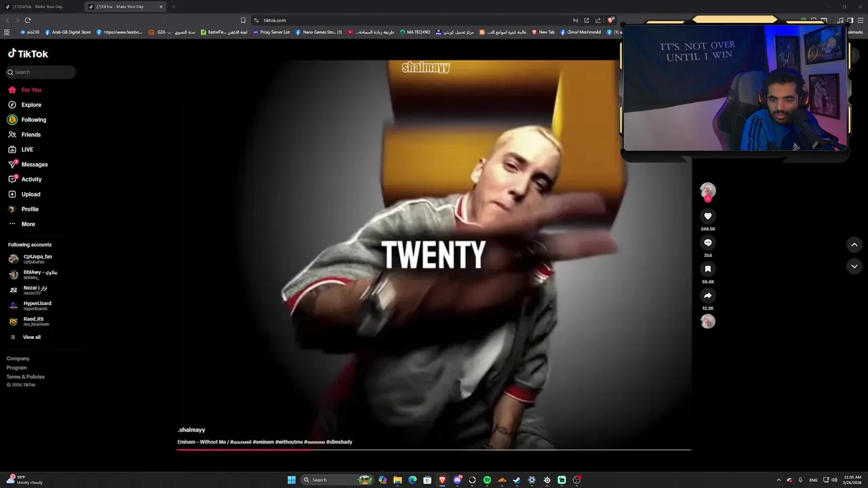Open Profile from the sidebar

coord(24,209)
